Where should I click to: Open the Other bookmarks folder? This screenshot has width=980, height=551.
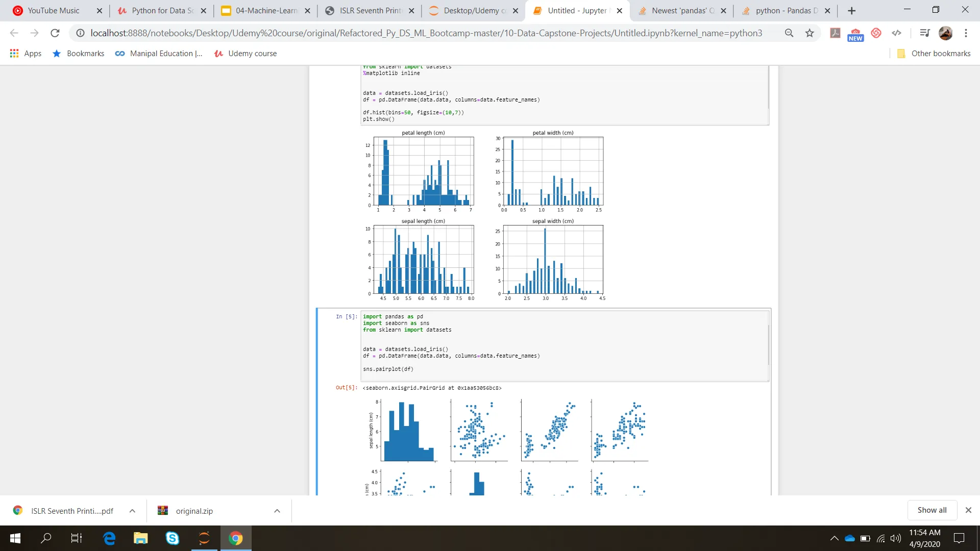[x=934, y=54]
